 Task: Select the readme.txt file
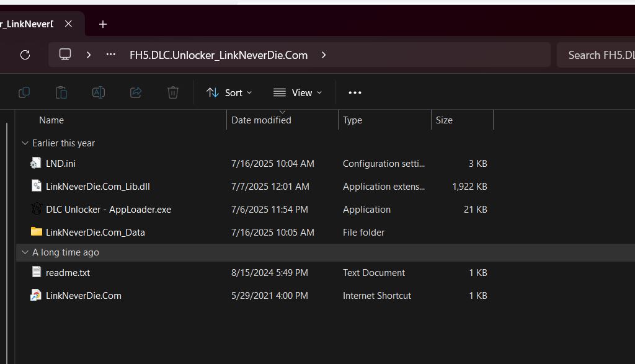(68, 273)
